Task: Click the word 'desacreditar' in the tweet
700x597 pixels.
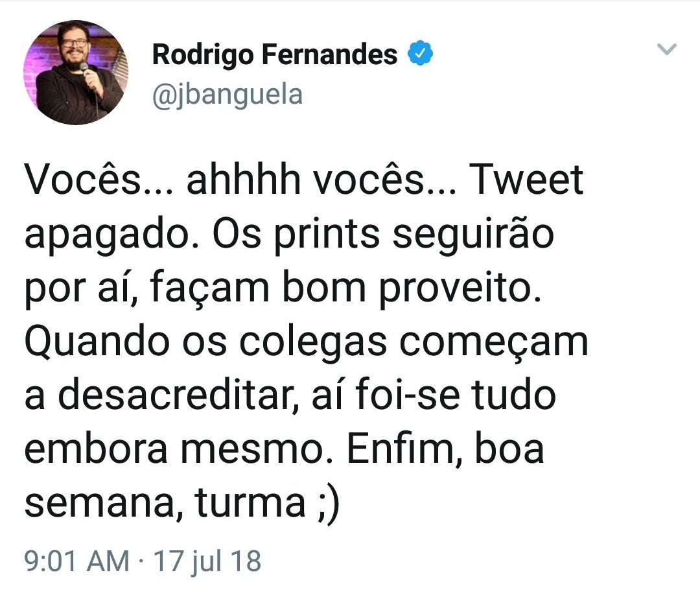Action: (175, 395)
